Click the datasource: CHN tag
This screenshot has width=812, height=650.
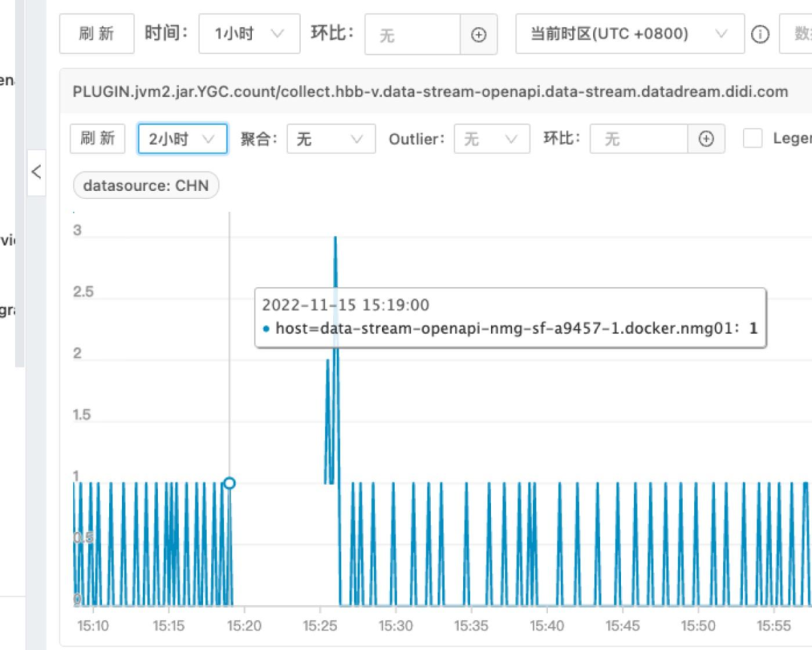(x=146, y=186)
